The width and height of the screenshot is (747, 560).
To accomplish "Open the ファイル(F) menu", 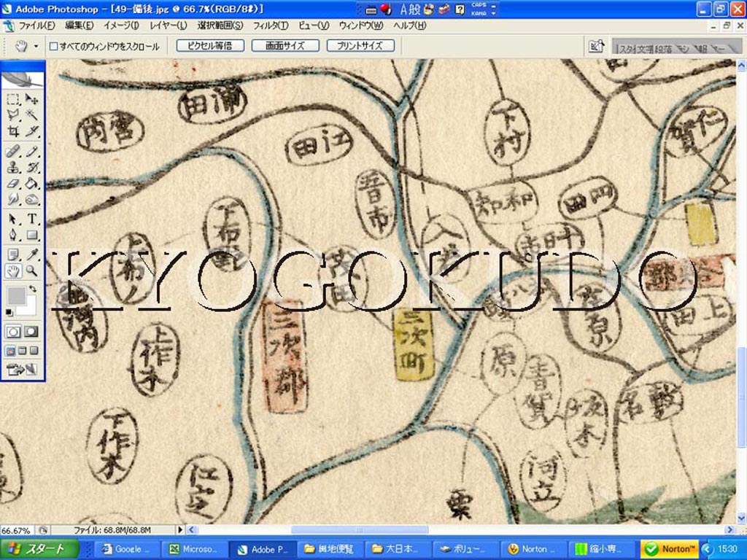I will [36, 26].
